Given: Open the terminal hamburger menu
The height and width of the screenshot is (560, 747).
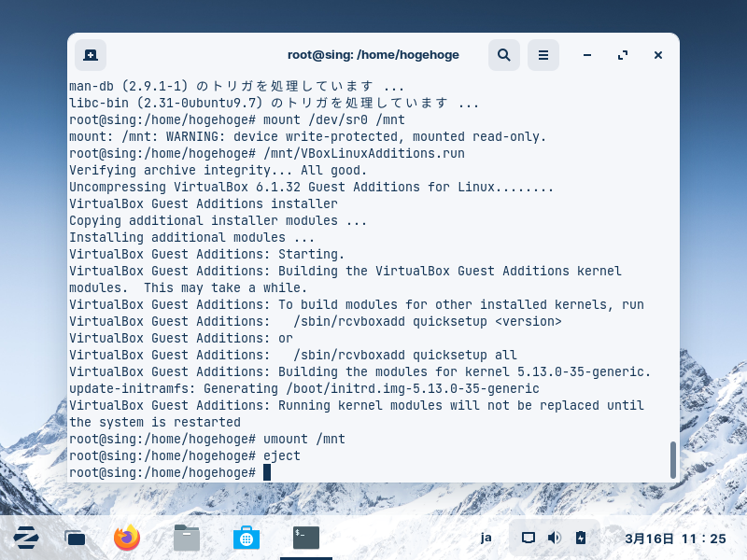Looking at the screenshot, I should point(543,55).
